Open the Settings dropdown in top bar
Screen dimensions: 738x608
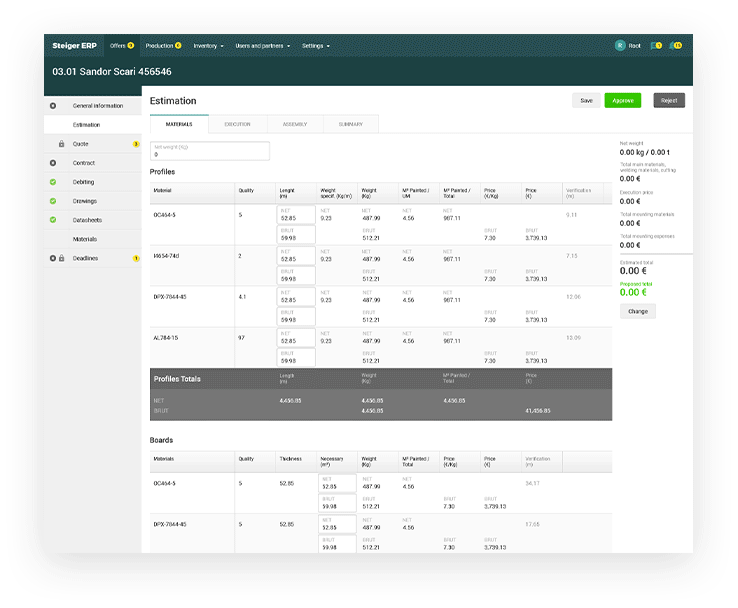point(315,46)
